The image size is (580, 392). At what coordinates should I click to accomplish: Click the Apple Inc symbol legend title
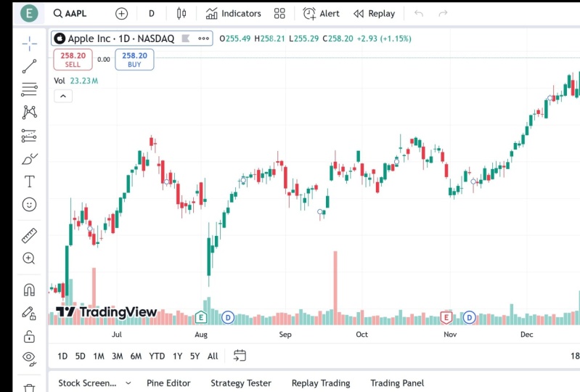[121, 38]
